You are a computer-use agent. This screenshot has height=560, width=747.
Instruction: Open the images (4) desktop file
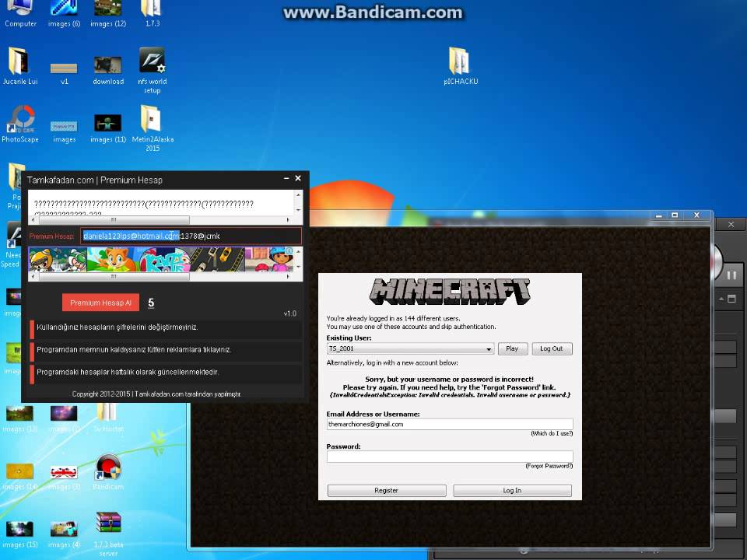(x=64, y=535)
